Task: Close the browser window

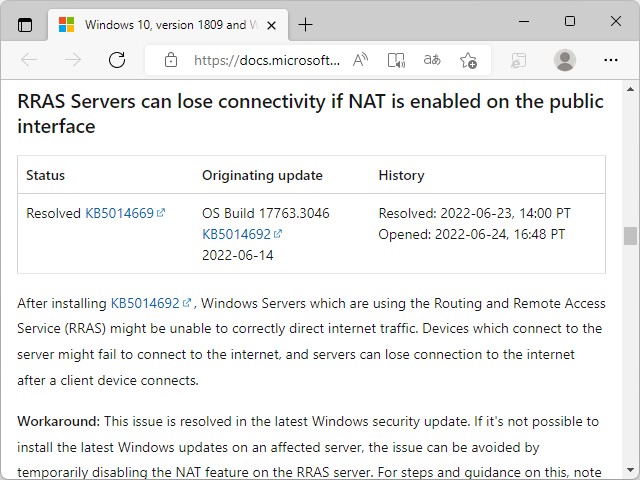Action: pos(616,21)
